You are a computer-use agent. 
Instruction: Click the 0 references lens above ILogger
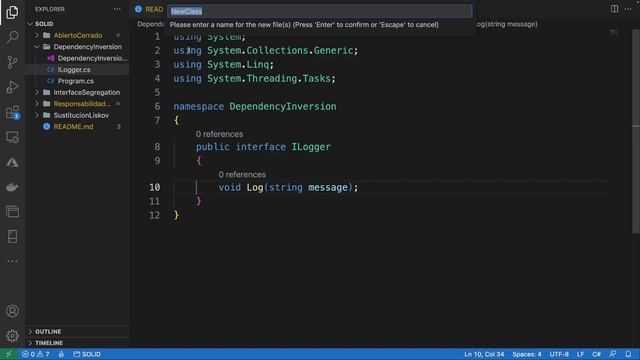click(x=219, y=134)
